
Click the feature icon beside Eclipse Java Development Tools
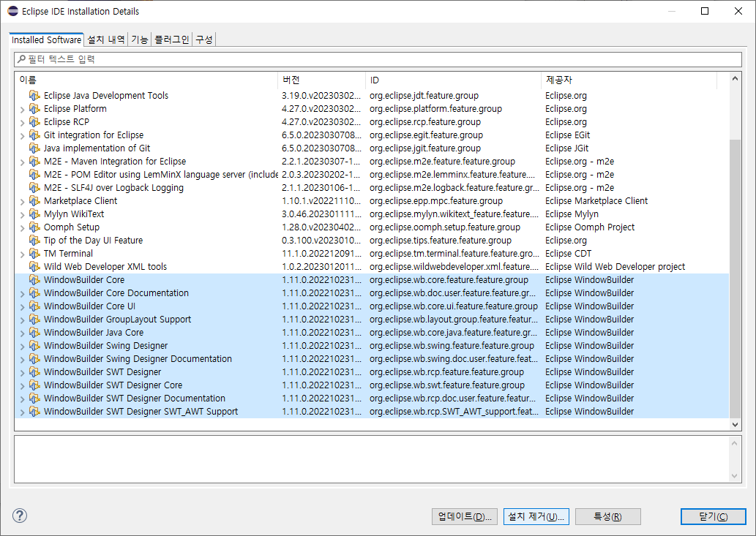tap(34, 95)
